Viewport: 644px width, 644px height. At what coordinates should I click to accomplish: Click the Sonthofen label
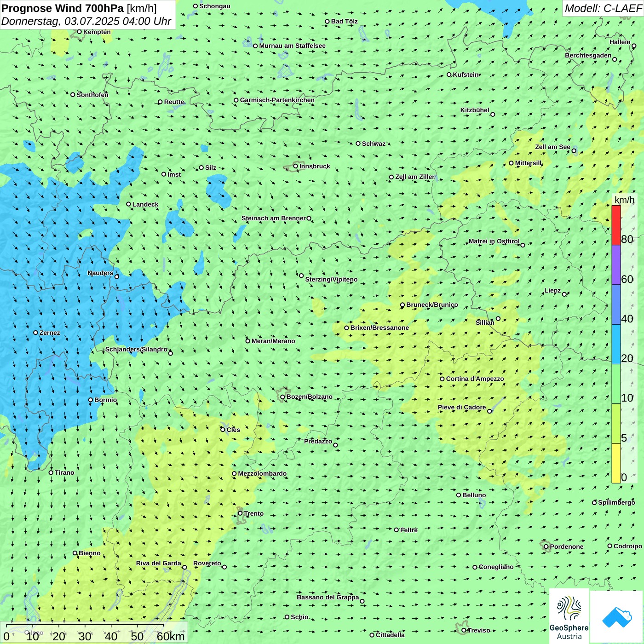(x=92, y=95)
